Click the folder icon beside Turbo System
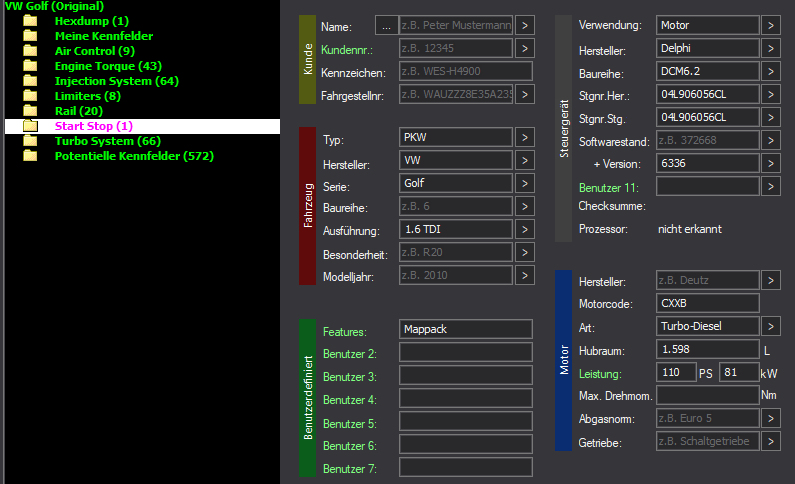The width and height of the screenshot is (795, 484). click(30, 141)
